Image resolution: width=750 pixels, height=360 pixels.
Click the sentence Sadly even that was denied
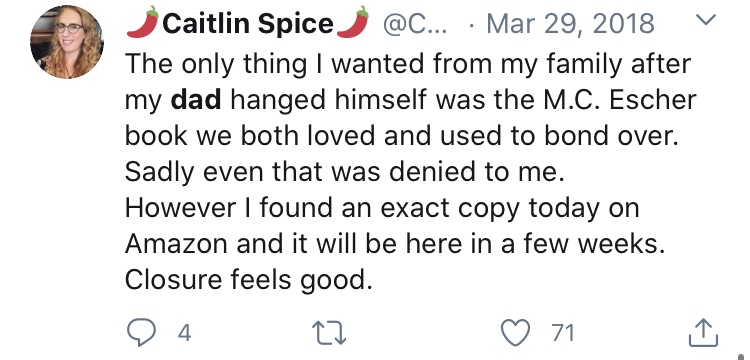click(345, 172)
